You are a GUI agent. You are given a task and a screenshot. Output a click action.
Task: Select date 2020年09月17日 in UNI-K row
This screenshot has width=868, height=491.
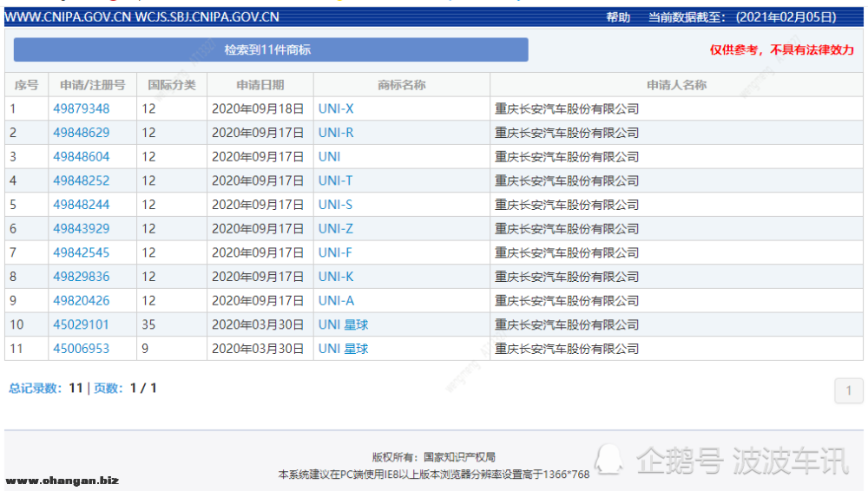point(258,277)
